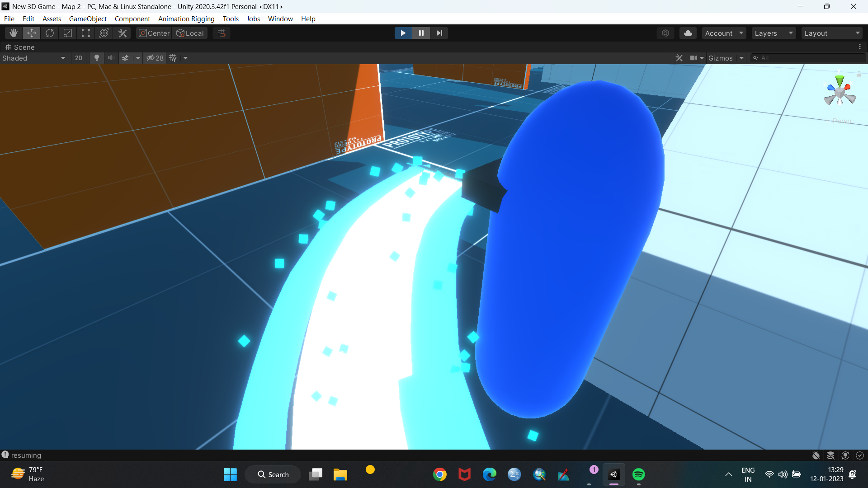
Task: Open the Collab cloud icon
Action: click(x=688, y=33)
